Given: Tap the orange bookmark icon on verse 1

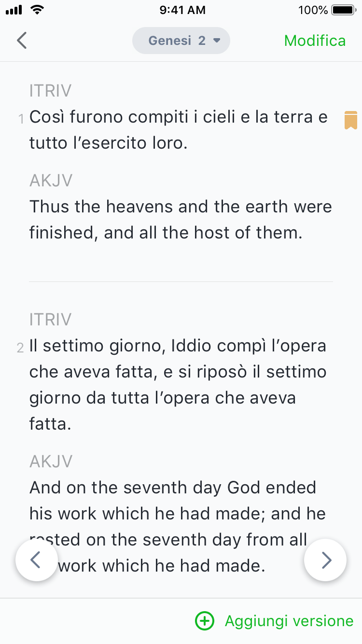Looking at the screenshot, I should point(350,120).
